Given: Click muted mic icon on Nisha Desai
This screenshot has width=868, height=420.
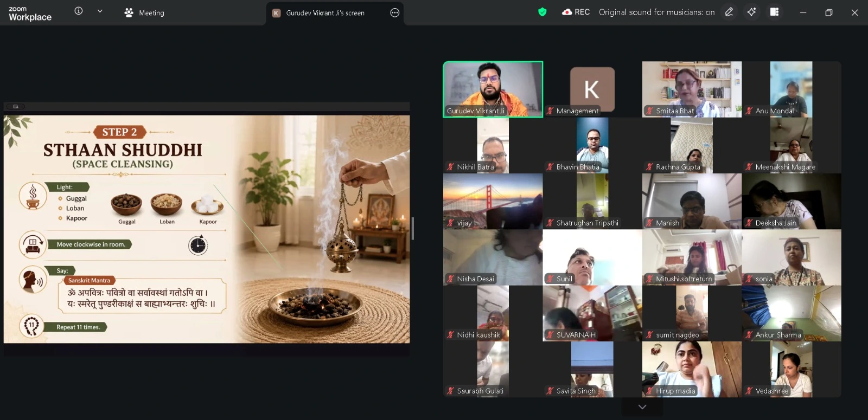Looking at the screenshot, I should (x=450, y=279).
